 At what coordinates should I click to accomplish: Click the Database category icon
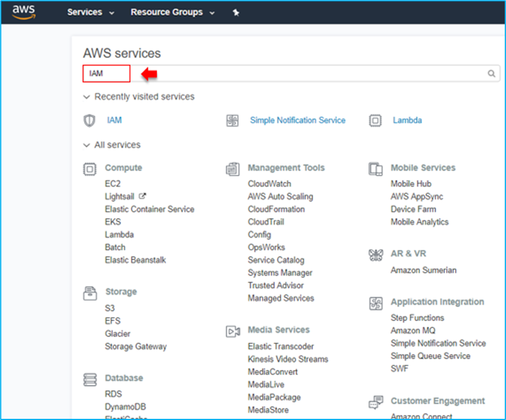[x=90, y=379]
